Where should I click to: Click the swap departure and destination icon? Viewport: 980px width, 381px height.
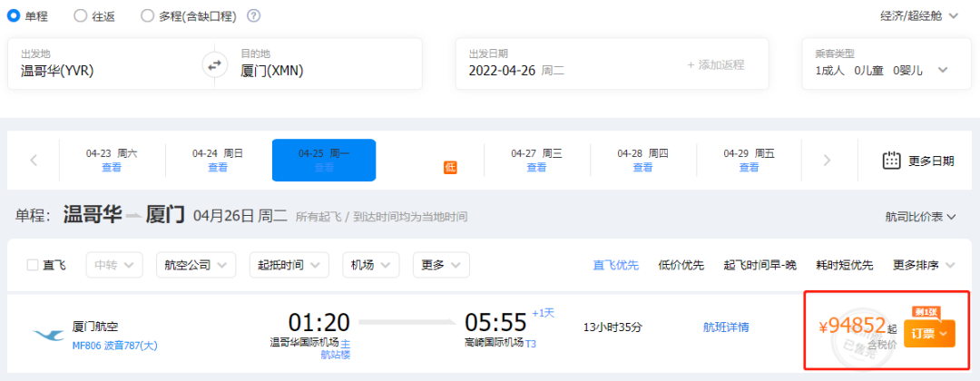(x=214, y=64)
